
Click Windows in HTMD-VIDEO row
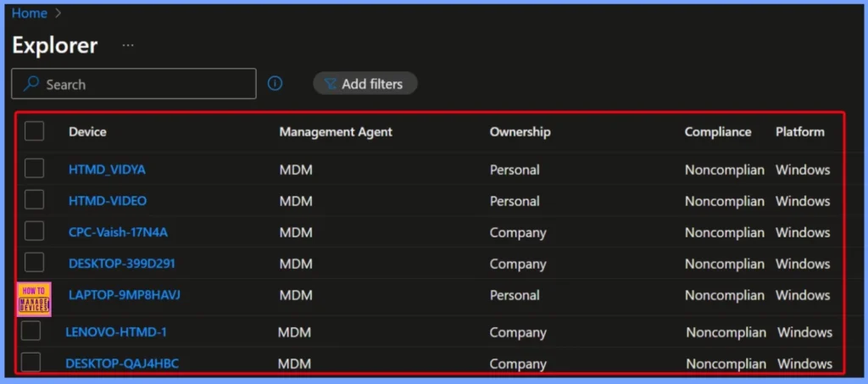[803, 202]
